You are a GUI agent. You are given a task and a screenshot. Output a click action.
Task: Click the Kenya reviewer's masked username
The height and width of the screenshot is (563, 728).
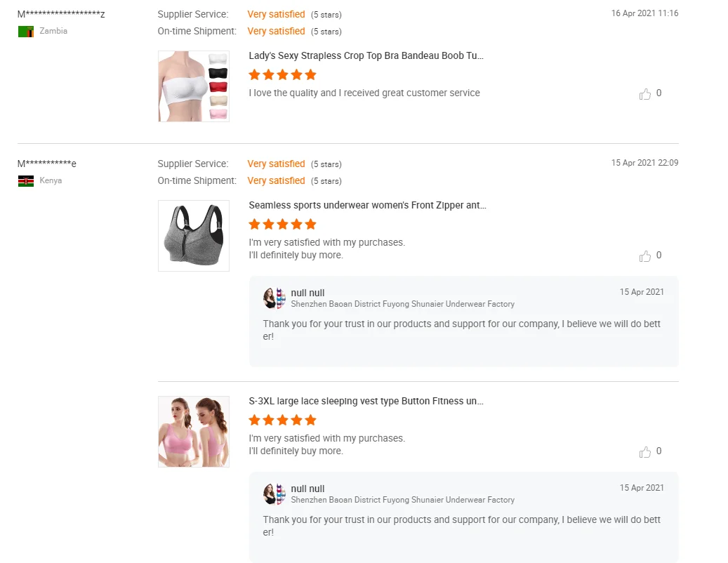tap(47, 164)
